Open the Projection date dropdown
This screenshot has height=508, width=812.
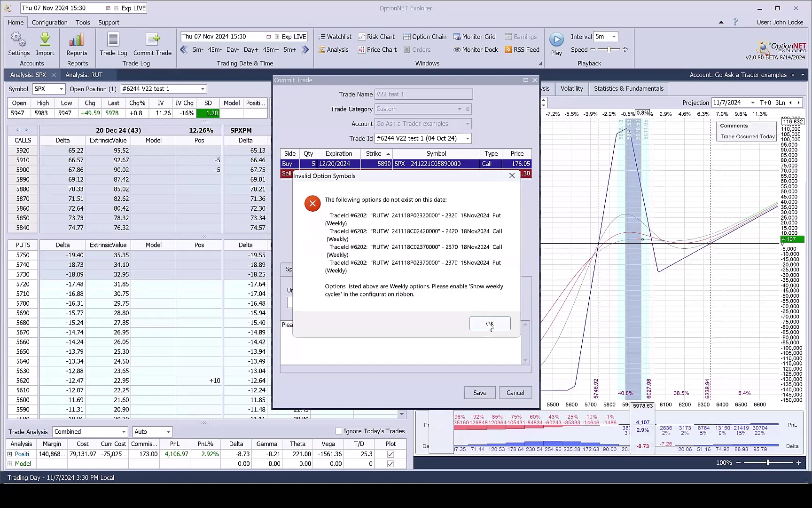(x=753, y=103)
